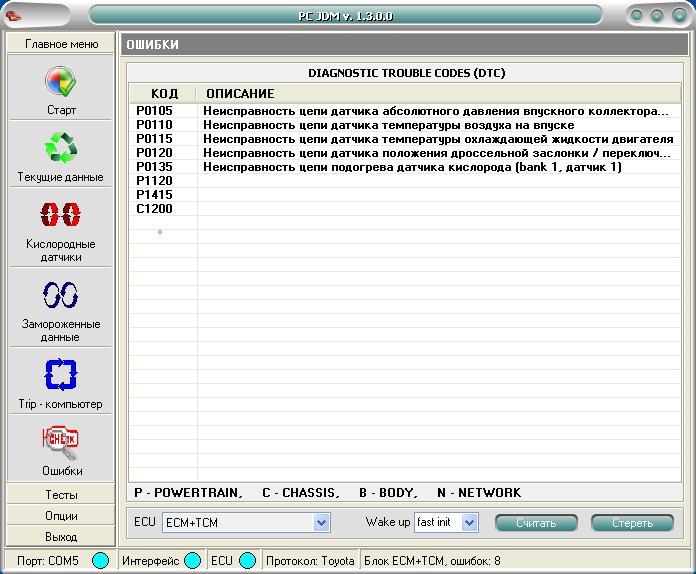
Task: Expand the ECU ECM+TCM dropdown
Action: click(x=321, y=522)
